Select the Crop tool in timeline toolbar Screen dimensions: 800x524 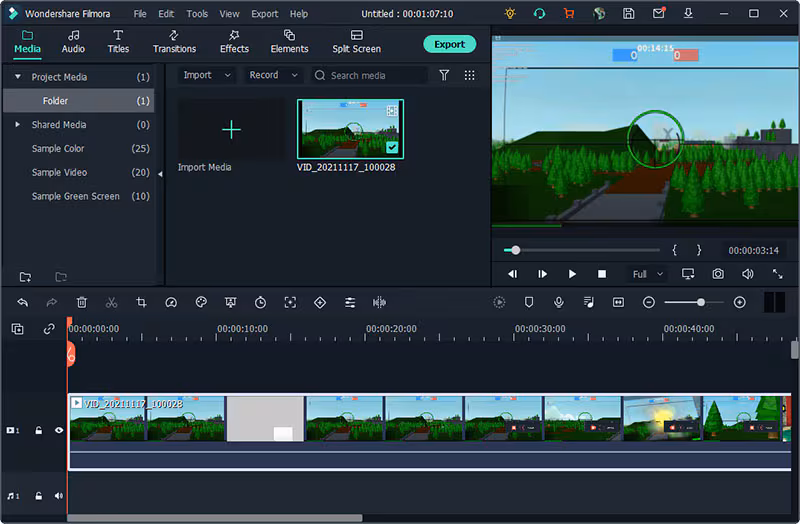[141, 302]
